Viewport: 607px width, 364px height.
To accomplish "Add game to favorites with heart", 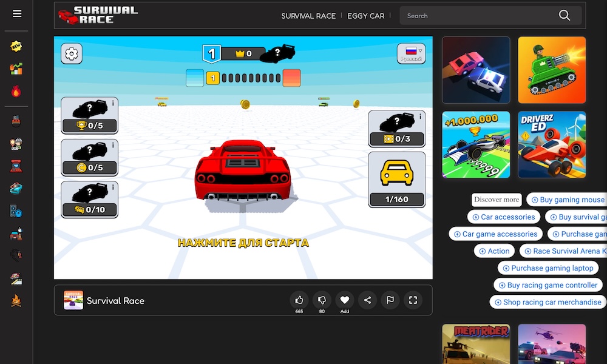I will coord(344,300).
